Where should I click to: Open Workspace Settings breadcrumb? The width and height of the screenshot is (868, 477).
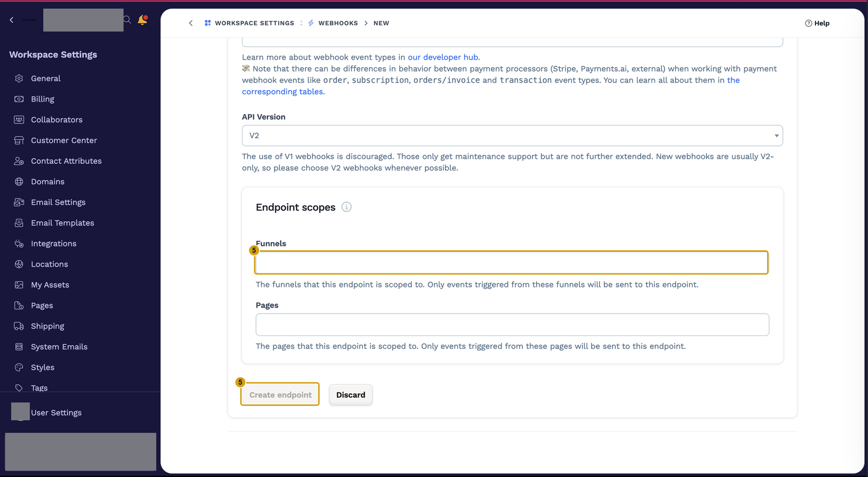pos(250,23)
